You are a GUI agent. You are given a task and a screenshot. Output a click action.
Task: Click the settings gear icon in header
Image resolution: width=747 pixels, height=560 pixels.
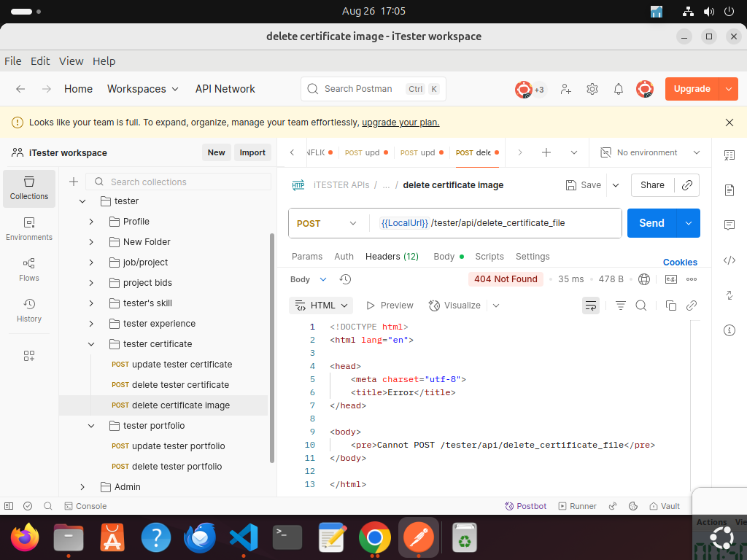pyautogui.click(x=592, y=89)
